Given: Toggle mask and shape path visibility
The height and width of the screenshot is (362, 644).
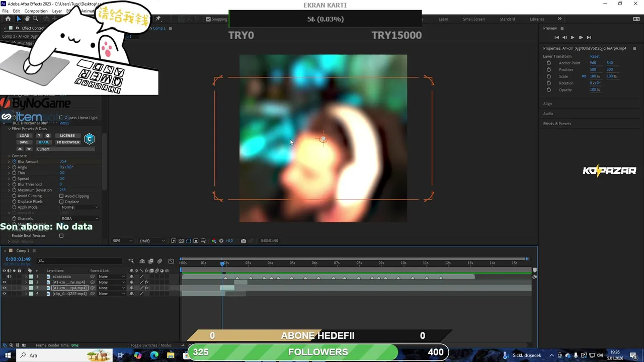Looking at the screenshot, I should click(189, 241).
